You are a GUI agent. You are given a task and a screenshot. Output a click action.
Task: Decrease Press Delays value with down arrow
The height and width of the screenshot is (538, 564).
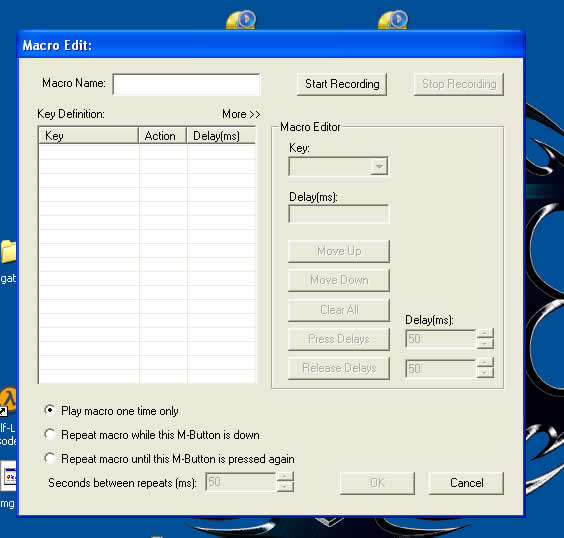coord(485,344)
